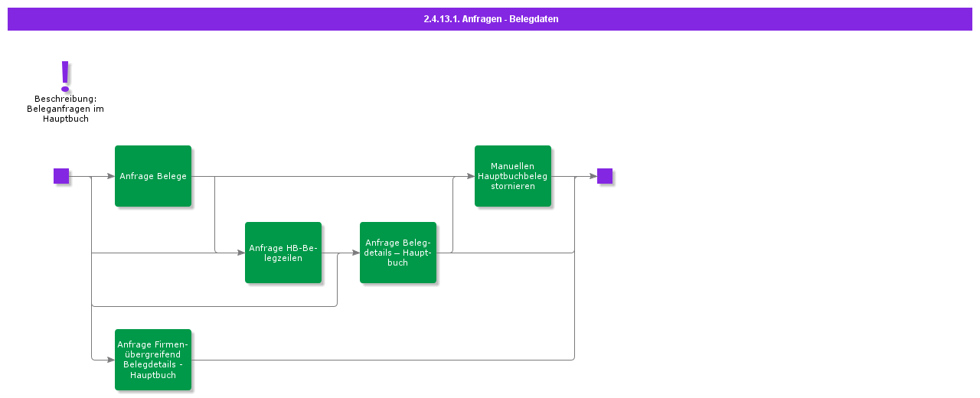Screen dimensions: 980x398
Task: Click the 2.4.13.1. Anfragen - Belegdaten title bar
Action: 490,19
